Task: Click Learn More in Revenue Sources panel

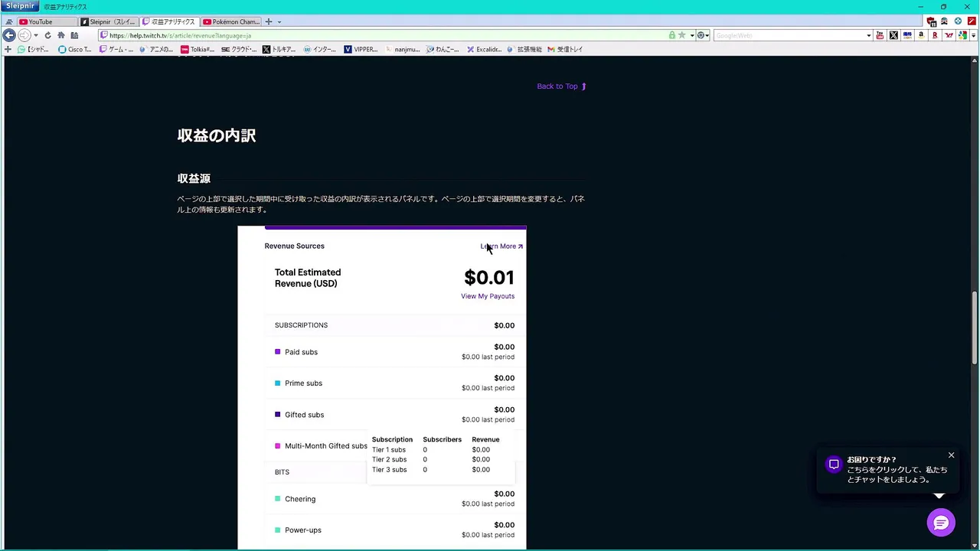Action: click(x=501, y=246)
